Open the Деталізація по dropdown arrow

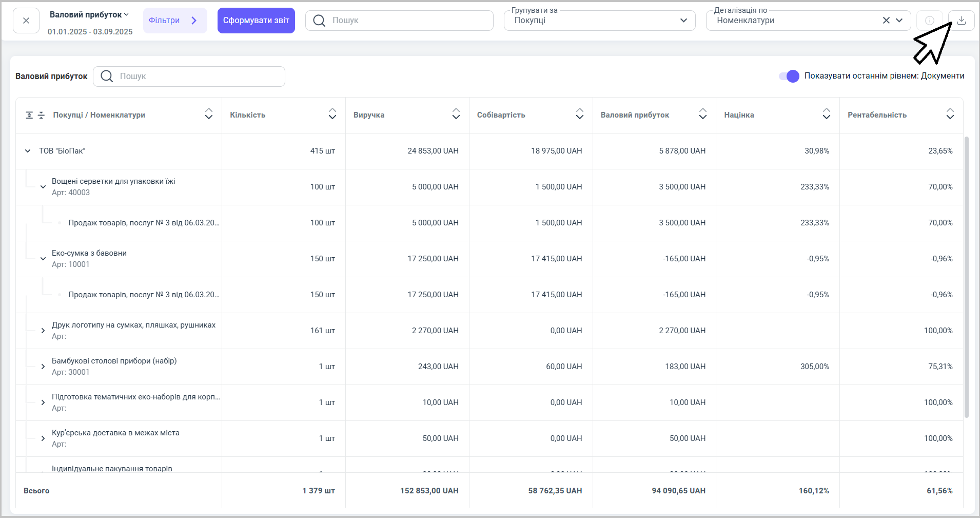[899, 21]
